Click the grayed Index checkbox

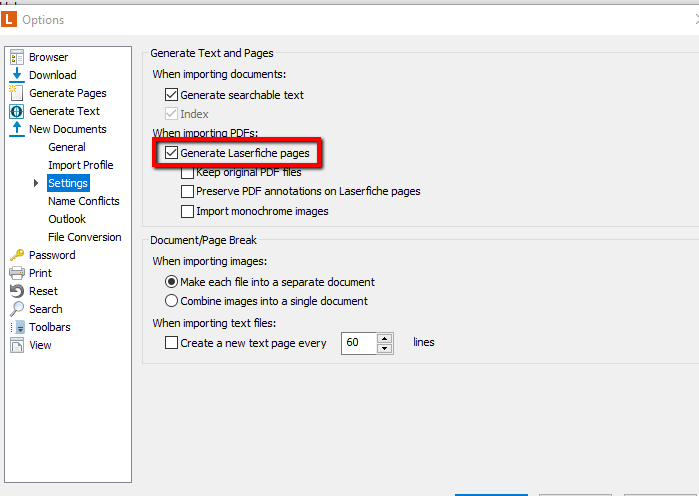[x=172, y=114]
